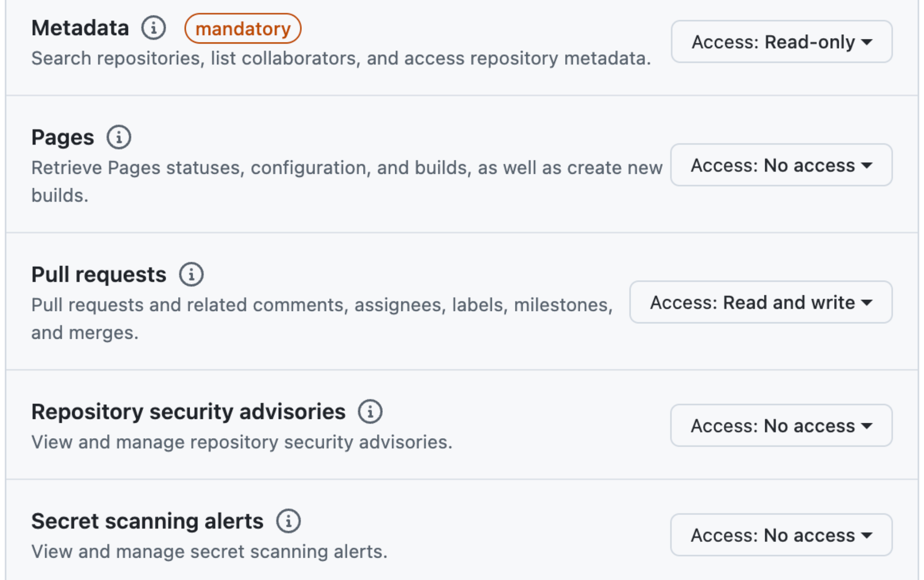Click the Metadata permission heading

click(80, 28)
